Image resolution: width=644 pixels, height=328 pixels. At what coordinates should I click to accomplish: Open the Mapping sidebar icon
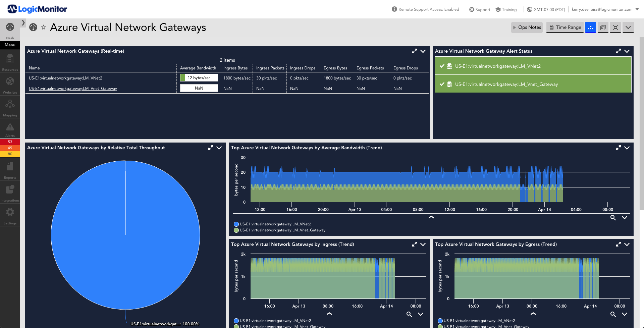click(x=10, y=107)
